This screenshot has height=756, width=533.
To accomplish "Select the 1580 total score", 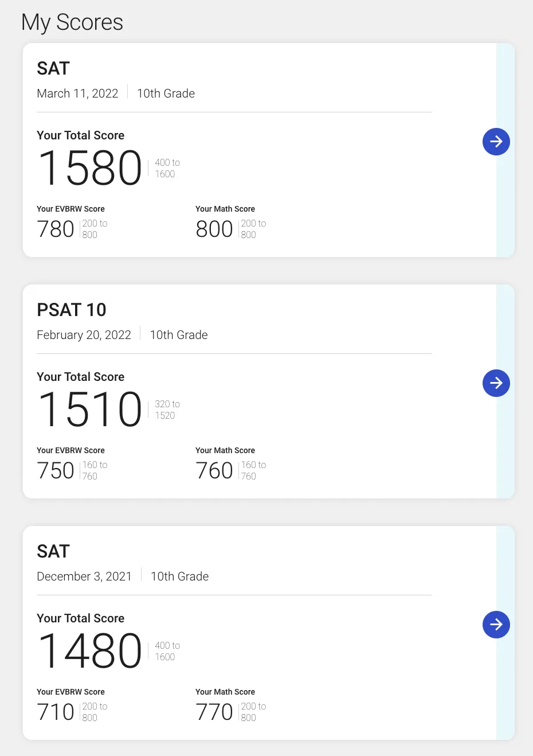I will pos(90,168).
